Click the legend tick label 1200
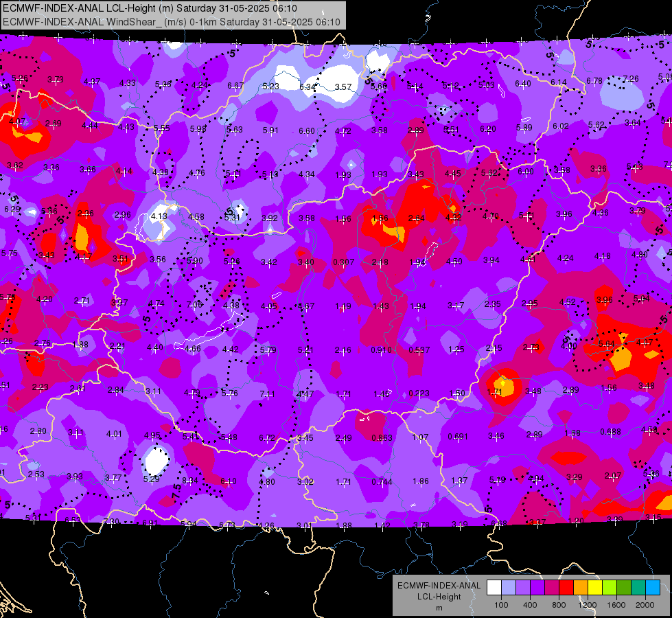 (x=588, y=605)
